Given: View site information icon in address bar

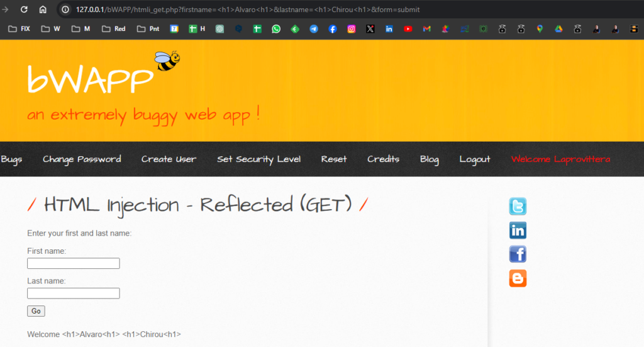Looking at the screenshot, I should (65, 9).
